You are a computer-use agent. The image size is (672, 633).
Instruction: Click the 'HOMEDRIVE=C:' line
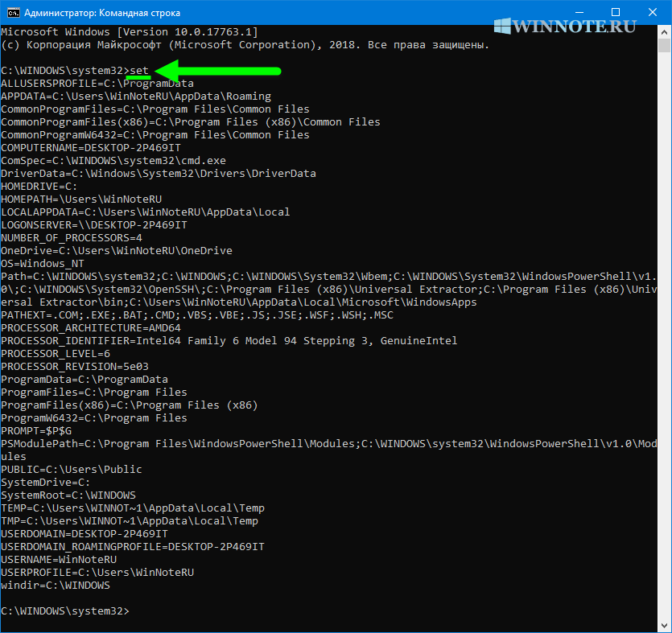39,187
